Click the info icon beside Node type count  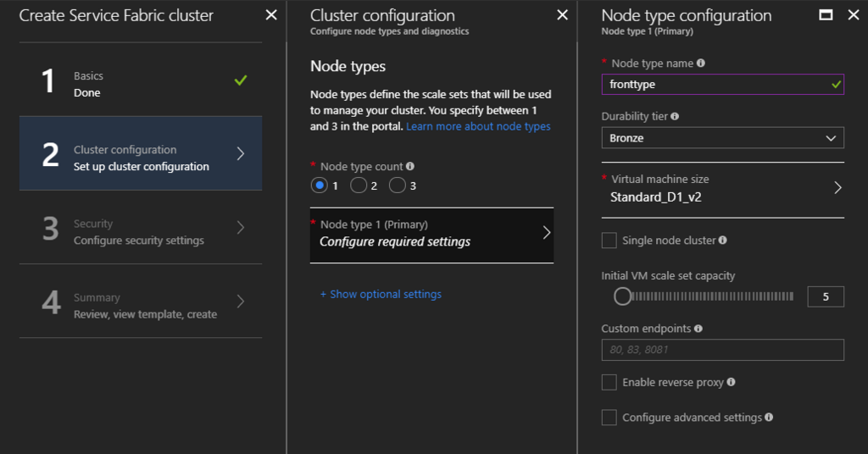point(410,167)
